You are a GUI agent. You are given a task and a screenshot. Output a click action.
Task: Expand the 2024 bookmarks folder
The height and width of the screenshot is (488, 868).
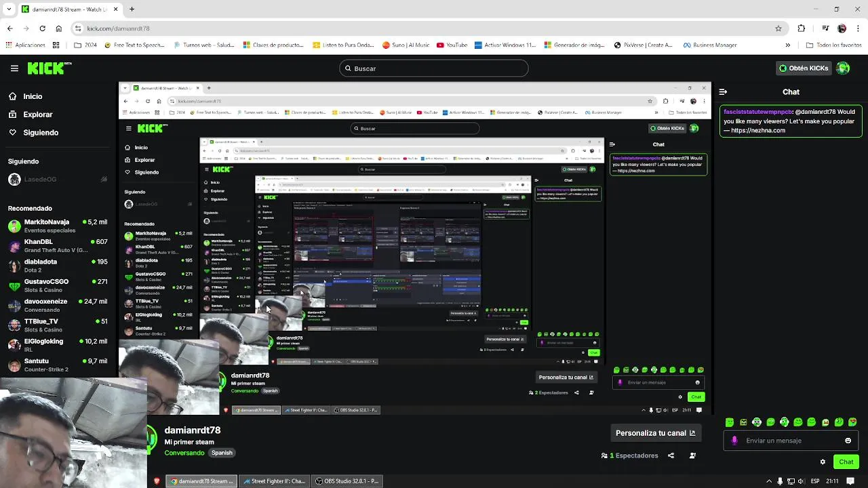click(85, 45)
